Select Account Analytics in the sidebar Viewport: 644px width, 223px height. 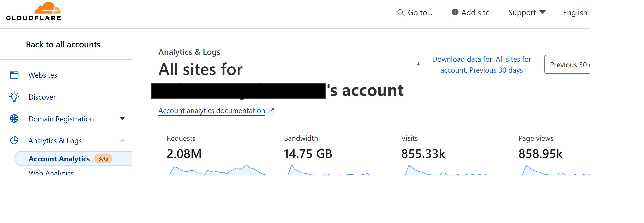click(59, 159)
